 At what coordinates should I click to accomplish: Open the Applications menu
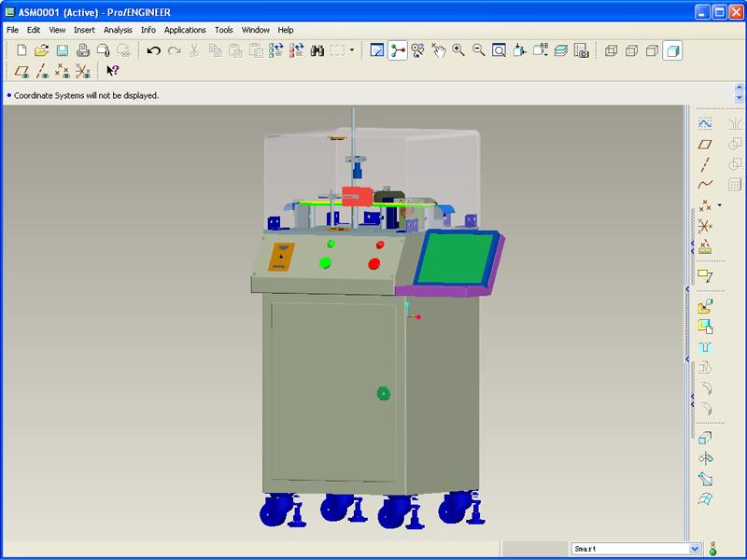point(185,30)
